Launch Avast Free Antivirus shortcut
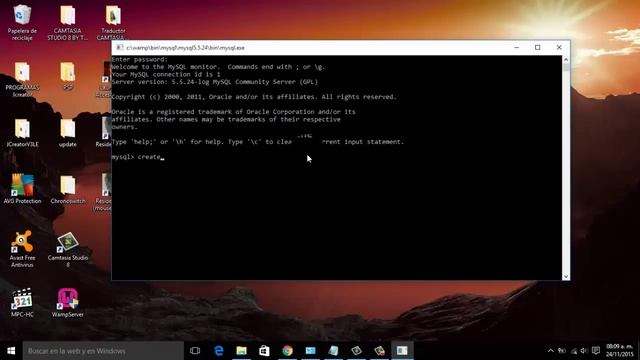The height and width of the screenshot is (360, 640). (22, 249)
